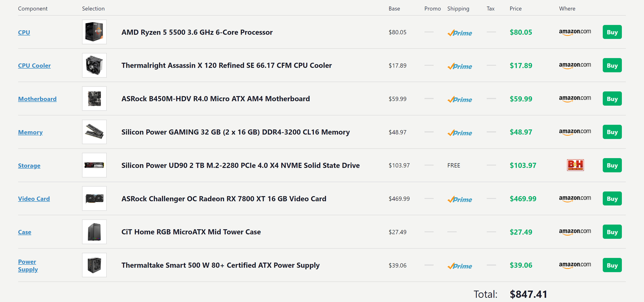The height and width of the screenshot is (302, 644).
Task: Open Thermalright Assassin X 120 product name
Action: click(x=226, y=66)
